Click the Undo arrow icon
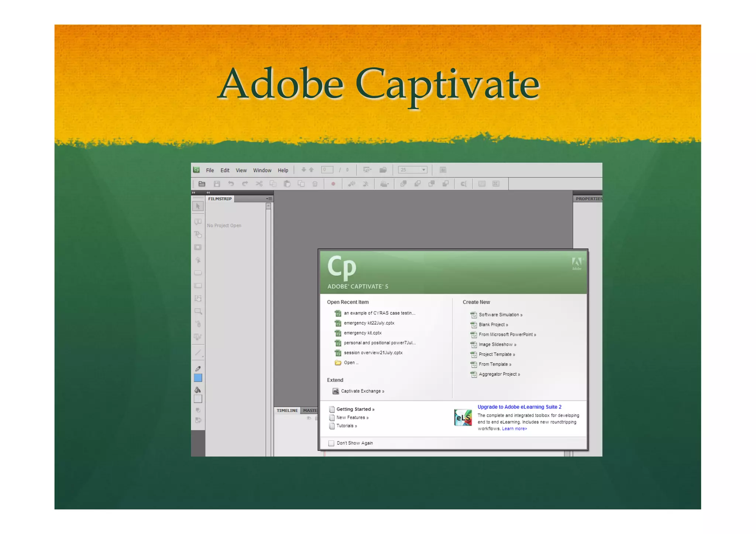 click(x=231, y=184)
